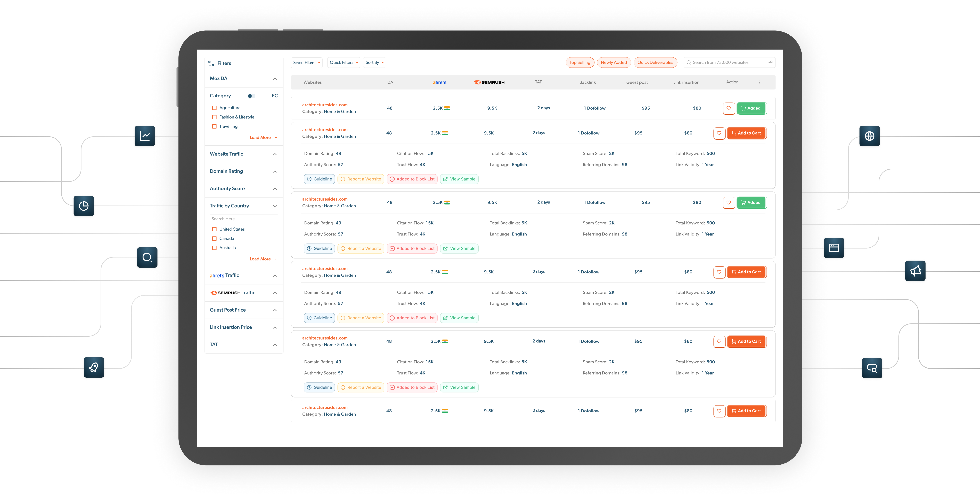Image resolution: width=980 pixels, height=498 pixels.
Task: Expand the Authority Score filter
Action: pos(275,189)
